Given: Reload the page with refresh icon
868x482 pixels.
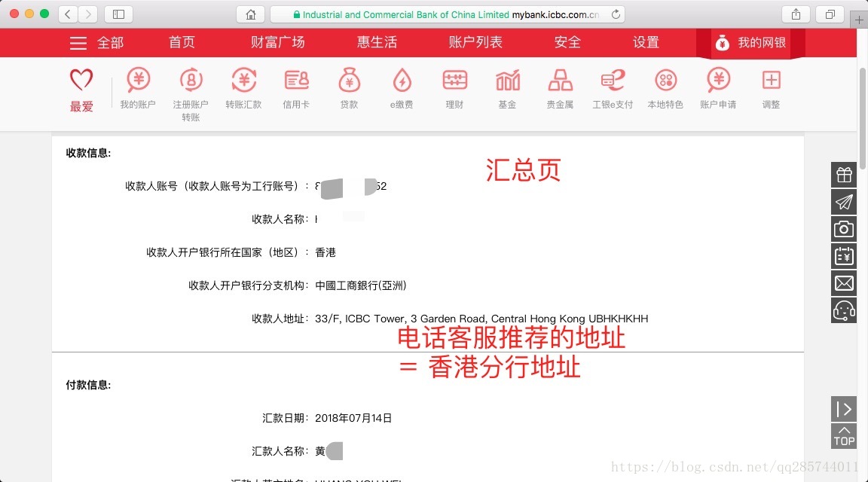Looking at the screenshot, I should click(x=616, y=14).
